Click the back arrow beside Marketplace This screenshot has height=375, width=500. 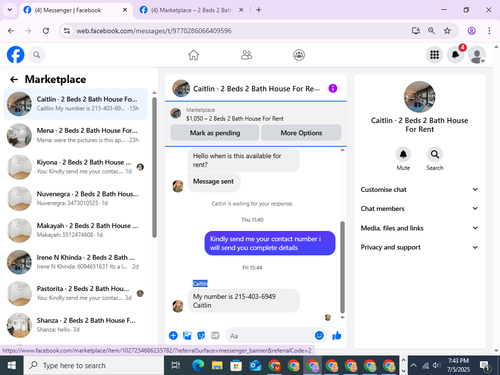(14, 79)
